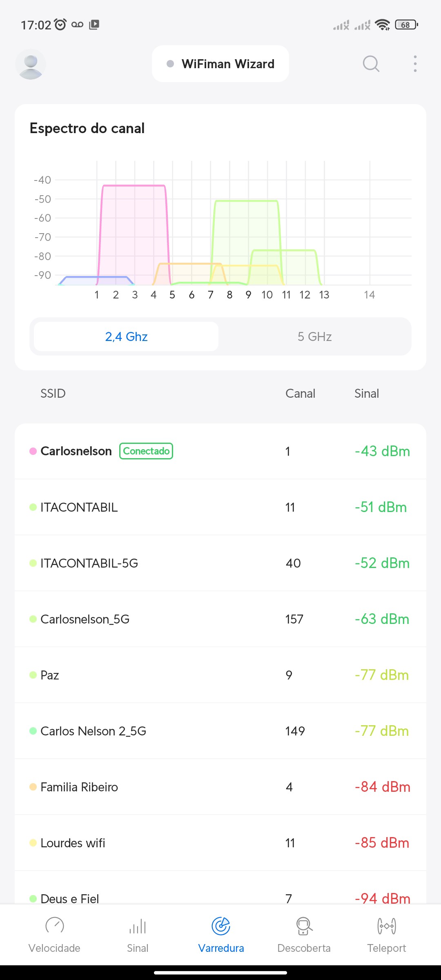The image size is (441, 980).
Task: Tap the search magnifier icon
Action: tap(371, 64)
